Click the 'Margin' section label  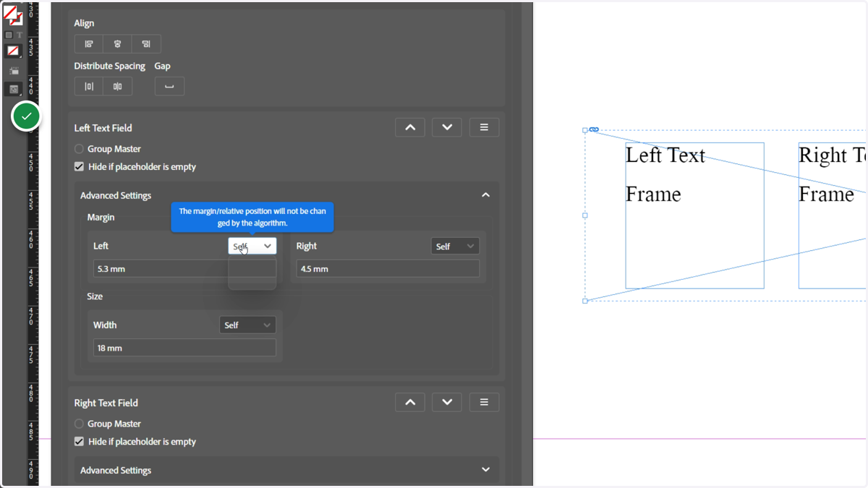coord(101,217)
